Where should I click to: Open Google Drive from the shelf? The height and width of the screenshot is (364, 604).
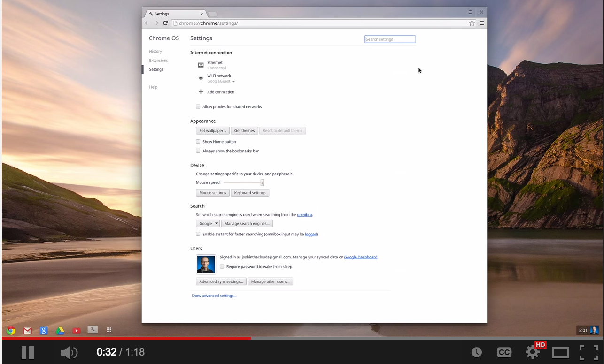(x=60, y=331)
